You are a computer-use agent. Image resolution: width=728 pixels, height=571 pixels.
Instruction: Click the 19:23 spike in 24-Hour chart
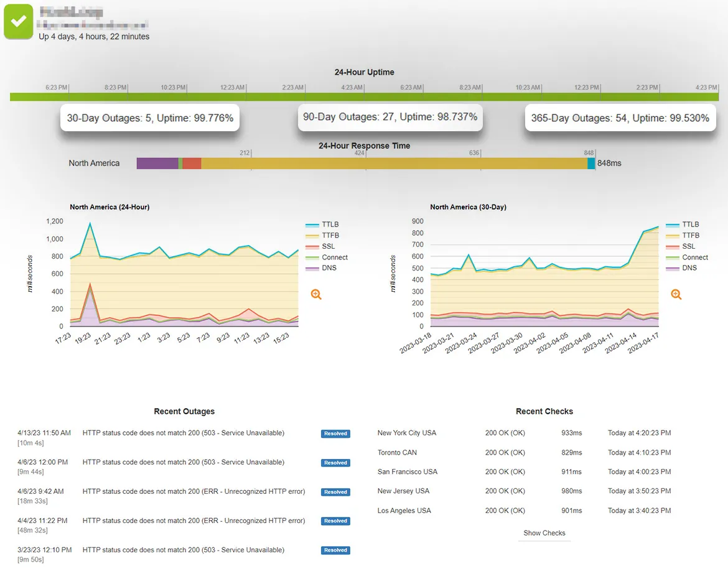90,223
